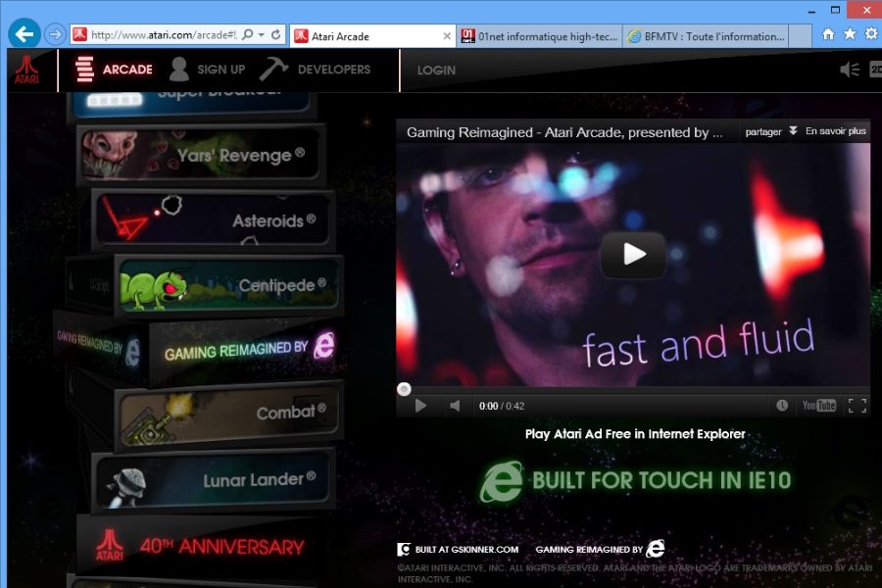Click the 2D toggle in header
Image resolution: width=882 pixels, height=588 pixels.
pos(876,70)
